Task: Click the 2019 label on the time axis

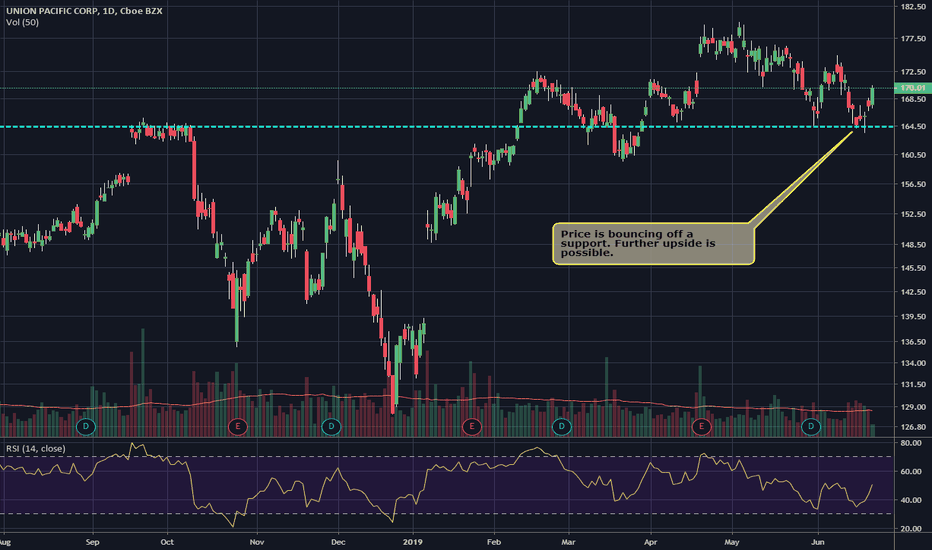Action: (413, 542)
